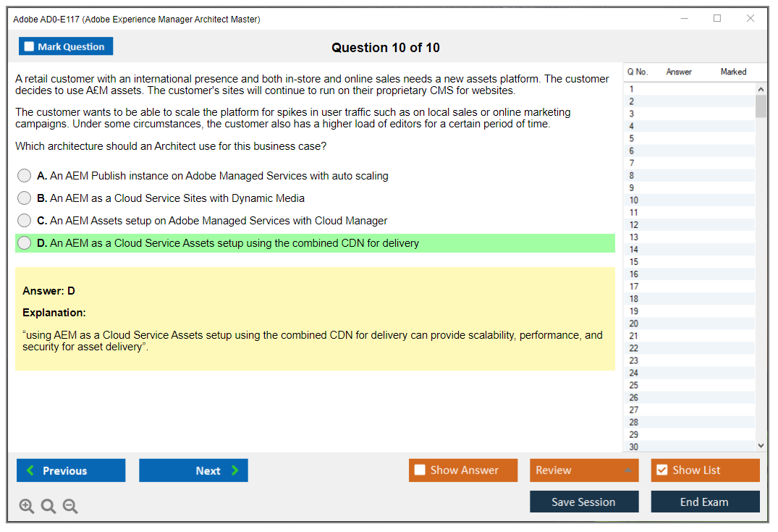The image size is (778, 532).
Task: Click the zoom reset magnifier icon
Action: coord(48,507)
